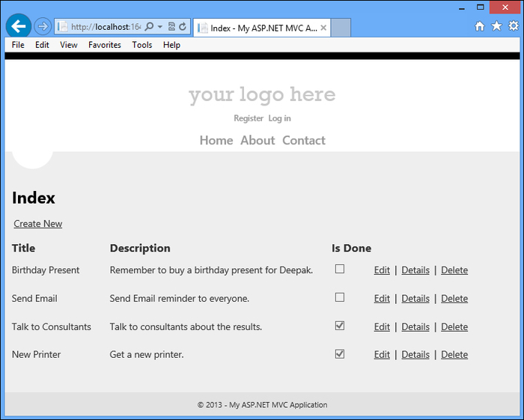524x420 pixels.
Task: Open the browser Home icon
Action: pyautogui.click(x=480, y=26)
